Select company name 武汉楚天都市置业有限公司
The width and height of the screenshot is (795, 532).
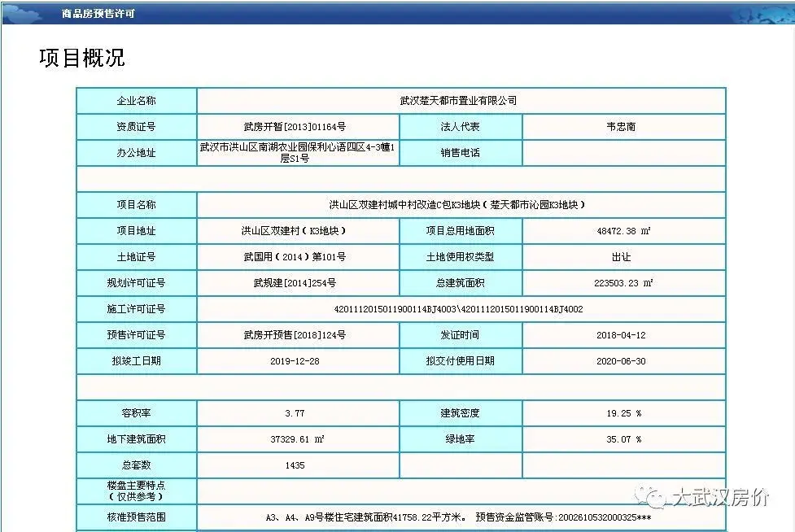click(x=458, y=100)
